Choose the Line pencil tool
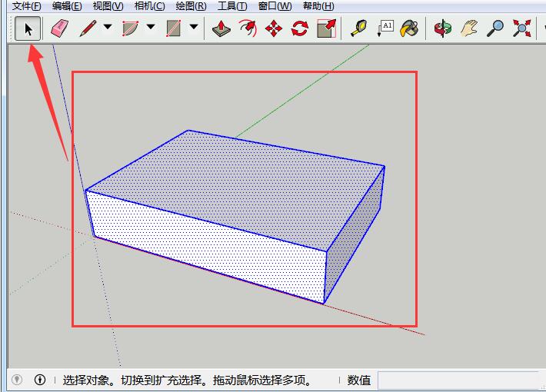546x392 pixels. click(88, 28)
